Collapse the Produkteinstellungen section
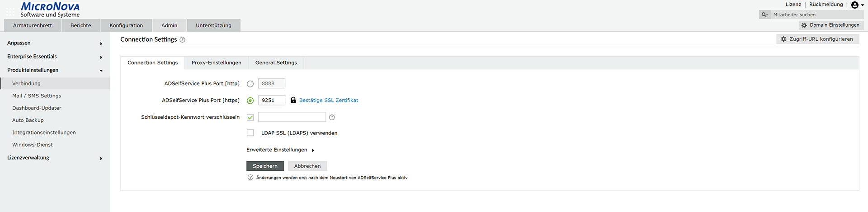 [55, 70]
